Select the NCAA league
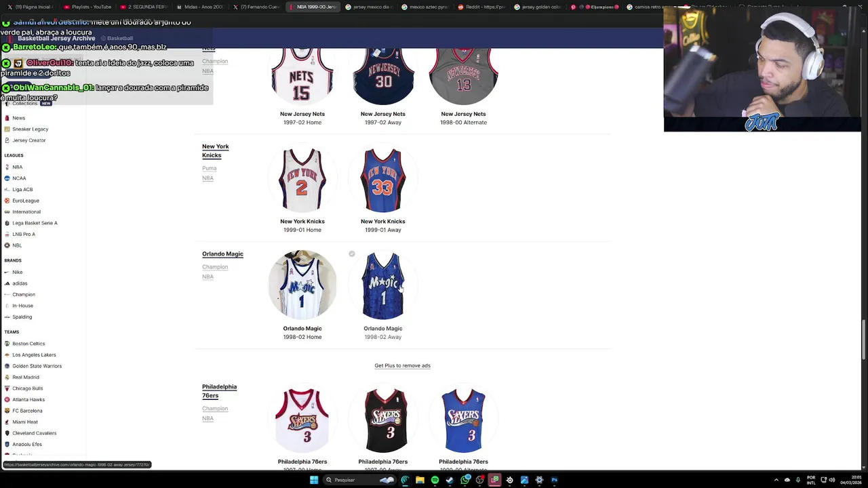The height and width of the screenshot is (488, 868). coord(15,178)
